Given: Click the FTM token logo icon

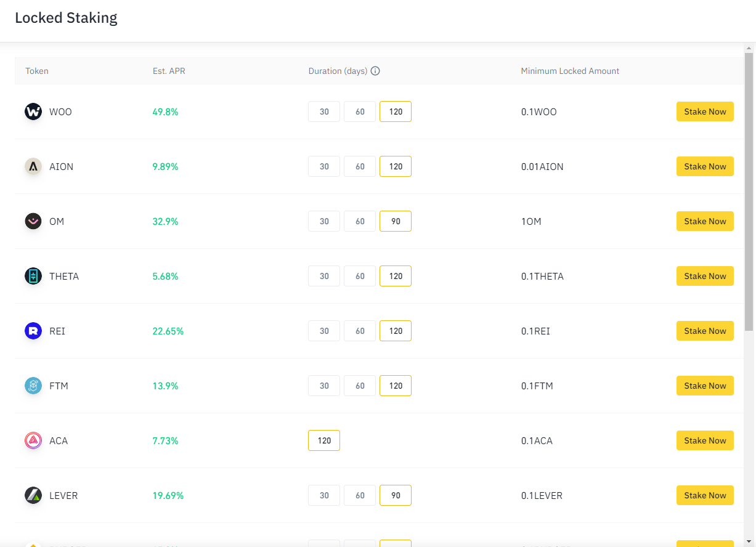Looking at the screenshot, I should tap(33, 386).
